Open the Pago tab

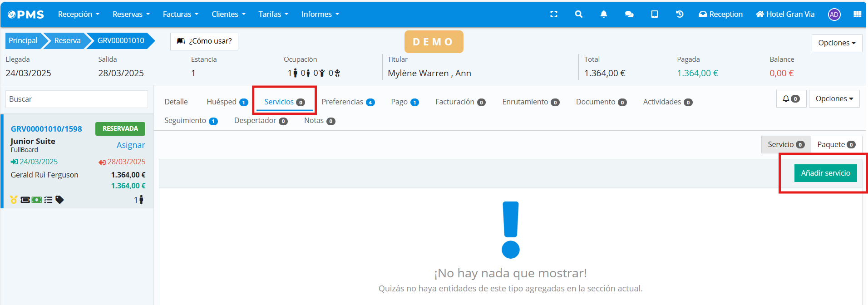(404, 102)
